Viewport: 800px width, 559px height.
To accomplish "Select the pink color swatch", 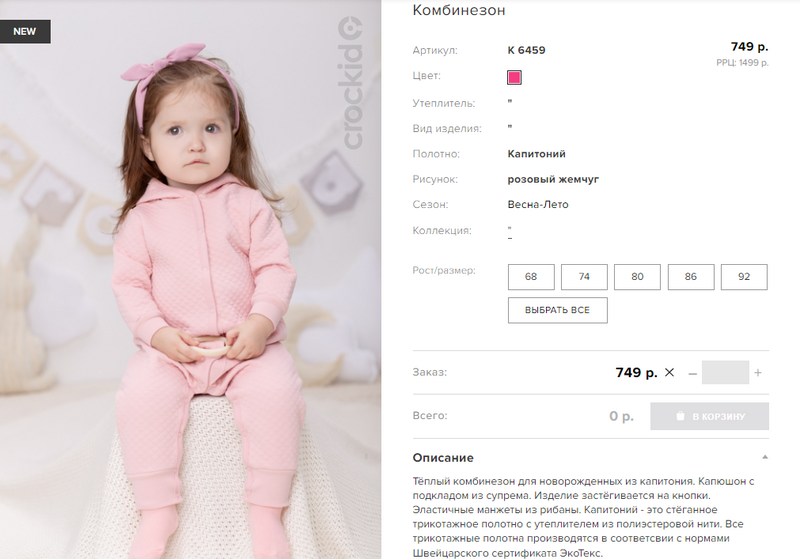I will [x=514, y=78].
